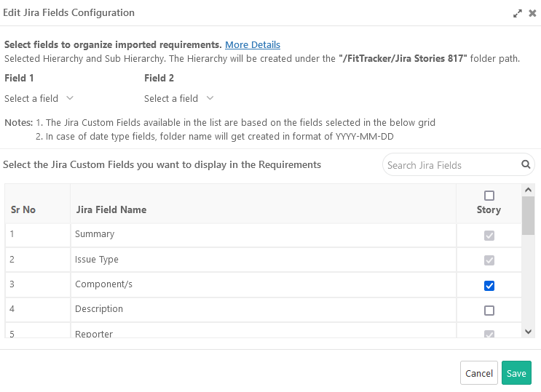Focus the Search Jira Fields box
The width and height of the screenshot is (541, 392).
tap(451, 165)
